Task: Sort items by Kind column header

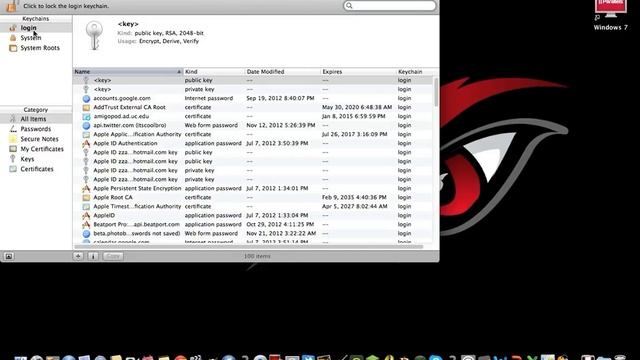Action: click(214, 71)
